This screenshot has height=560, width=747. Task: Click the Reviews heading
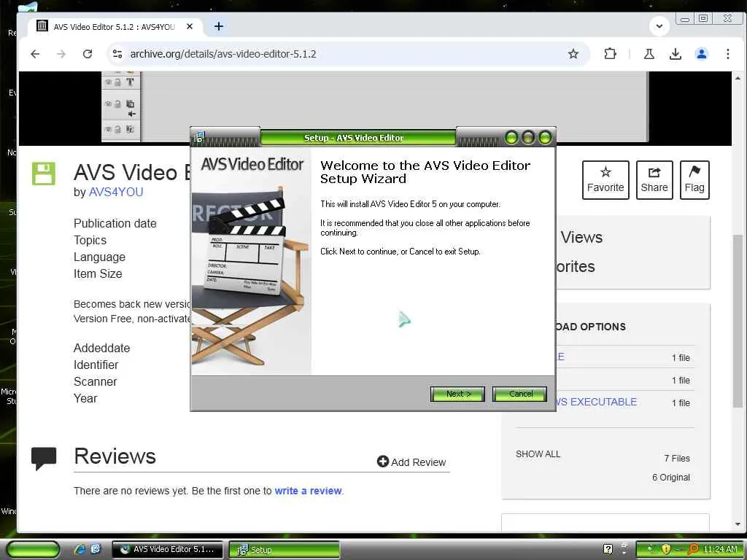tap(115, 456)
